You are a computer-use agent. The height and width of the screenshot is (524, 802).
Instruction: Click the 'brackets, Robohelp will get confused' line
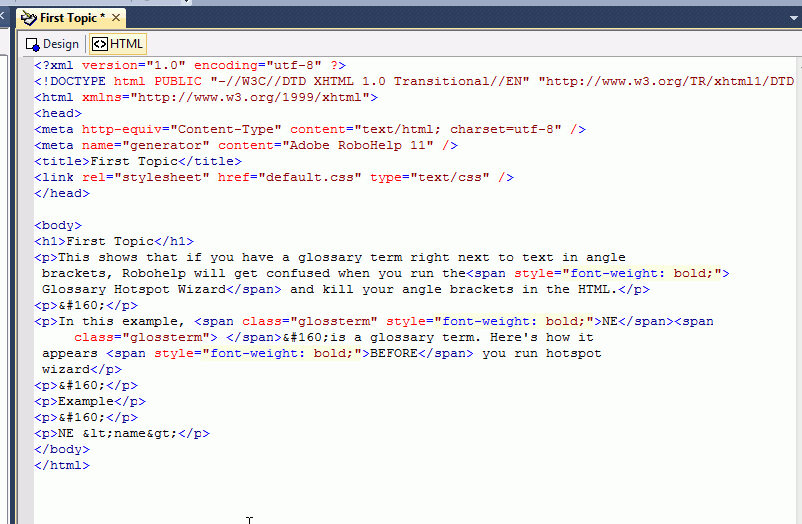(386, 273)
